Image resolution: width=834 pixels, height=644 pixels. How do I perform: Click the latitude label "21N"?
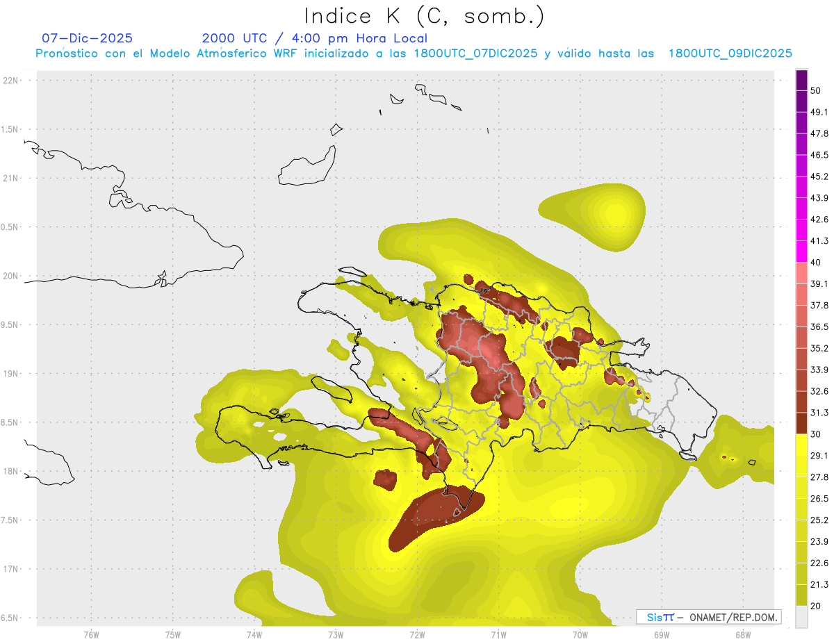point(11,178)
